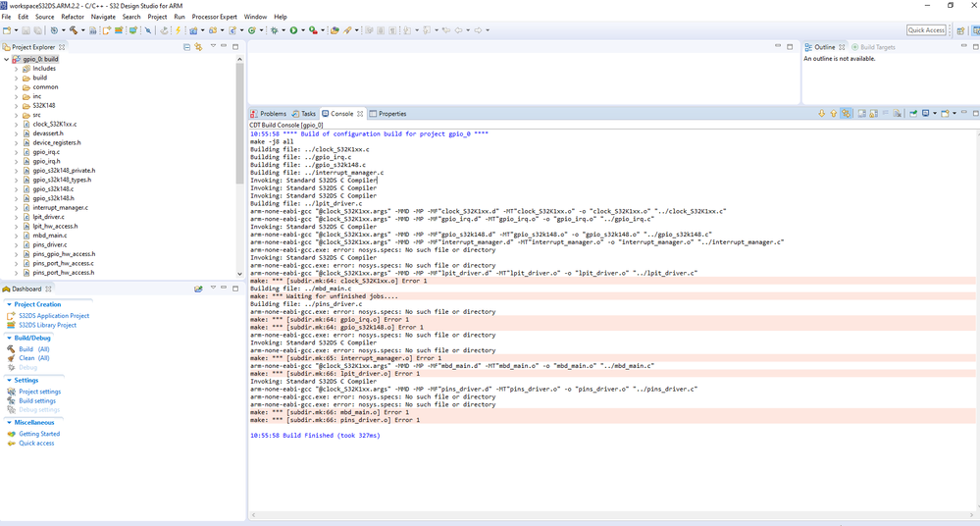Click Build All toolbar icon
The image size is (980, 526).
[x=92, y=30]
